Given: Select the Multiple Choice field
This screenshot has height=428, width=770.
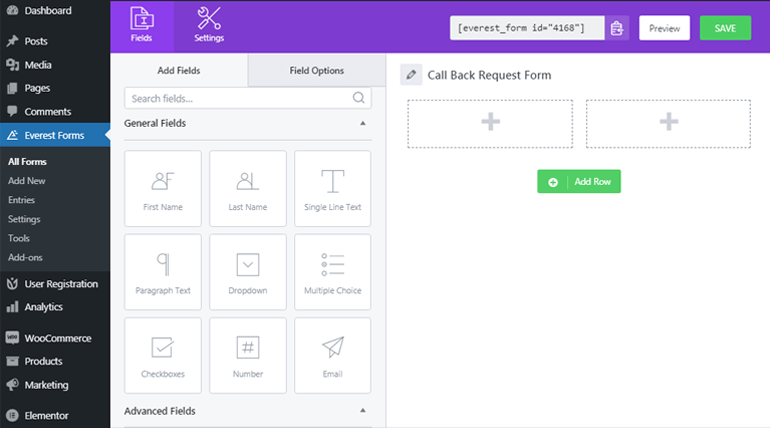Looking at the screenshot, I should (x=332, y=272).
